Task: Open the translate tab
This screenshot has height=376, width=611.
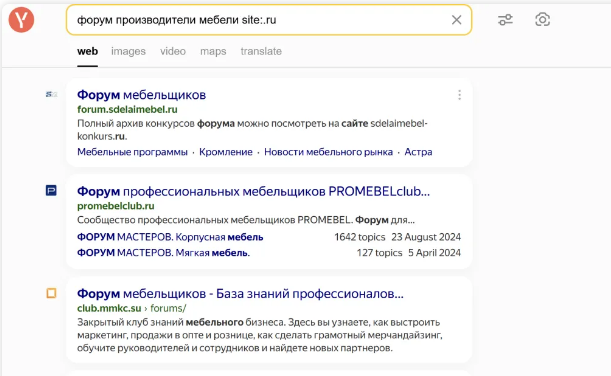Action: pyautogui.click(x=261, y=51)
